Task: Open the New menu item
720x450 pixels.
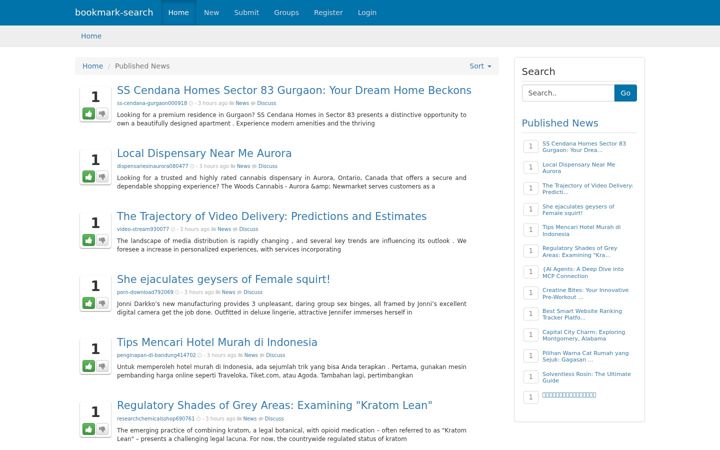Action: (x=211, y=12)
